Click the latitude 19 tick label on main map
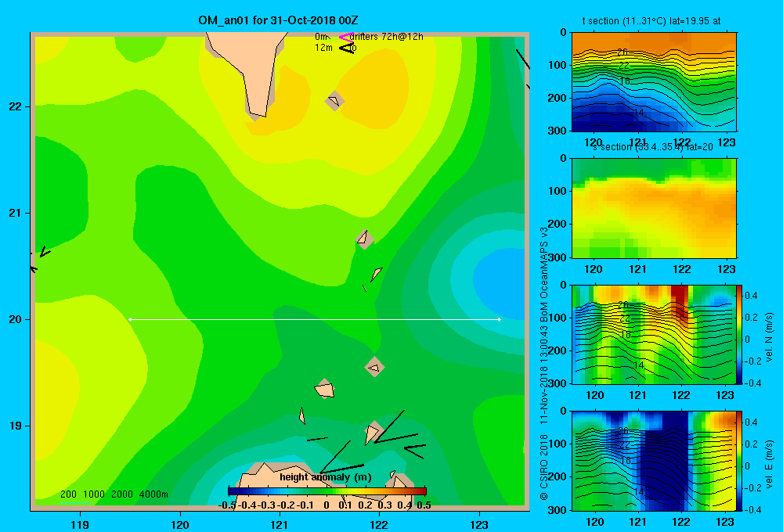The width and height of the screenshot is (783, 532). point(16,426)
